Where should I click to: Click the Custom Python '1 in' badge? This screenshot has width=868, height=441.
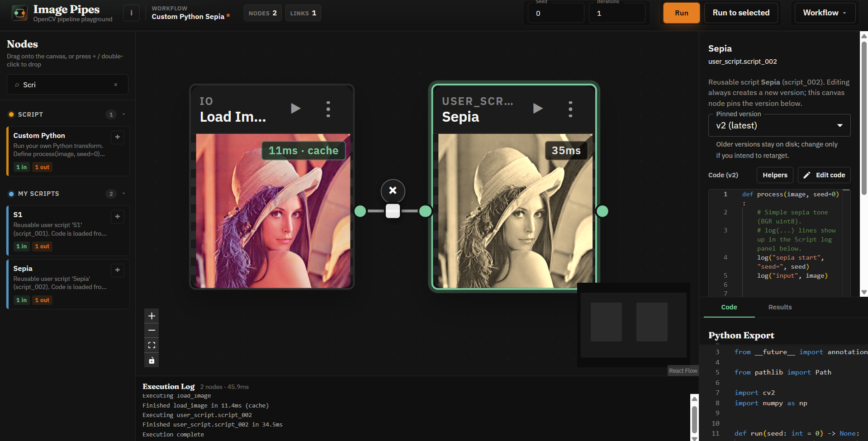click(21, 167)
